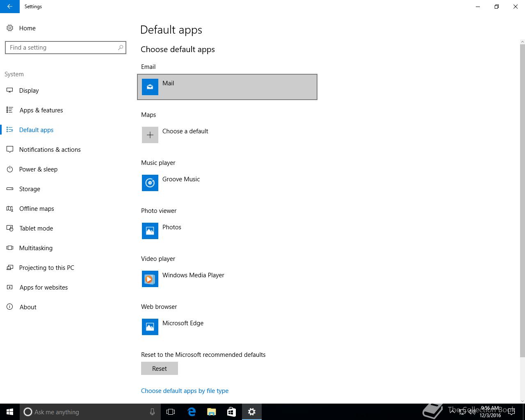Click the Ask me anything Cortana box
525x420 pixels.
(90, 412)
